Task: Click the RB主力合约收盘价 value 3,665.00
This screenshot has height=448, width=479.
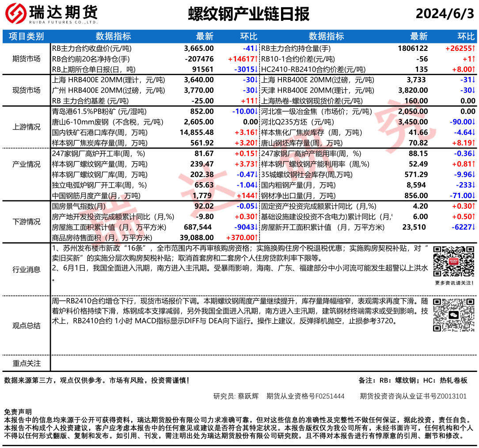Action: (x=199, y=48)
